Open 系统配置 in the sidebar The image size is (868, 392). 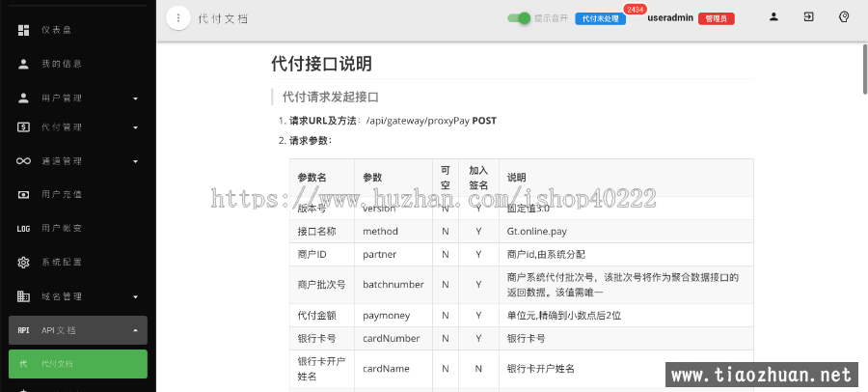point(78,263)
